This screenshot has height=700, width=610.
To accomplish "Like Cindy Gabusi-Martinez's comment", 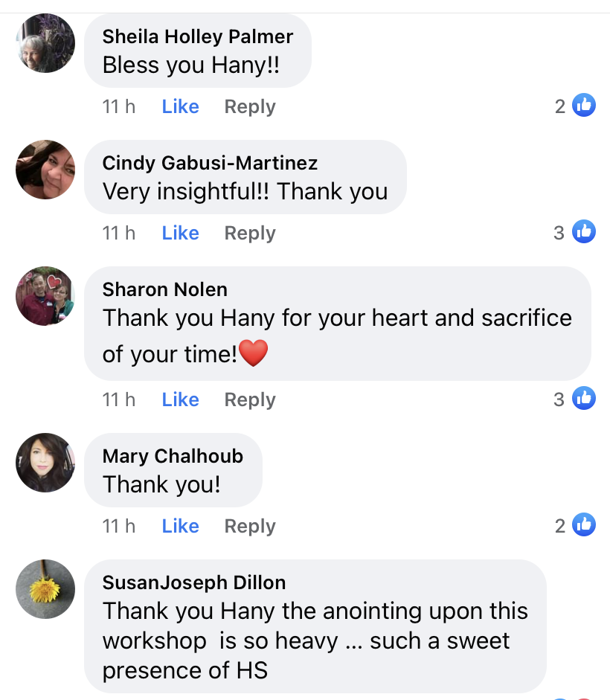I will click(181, 233).
